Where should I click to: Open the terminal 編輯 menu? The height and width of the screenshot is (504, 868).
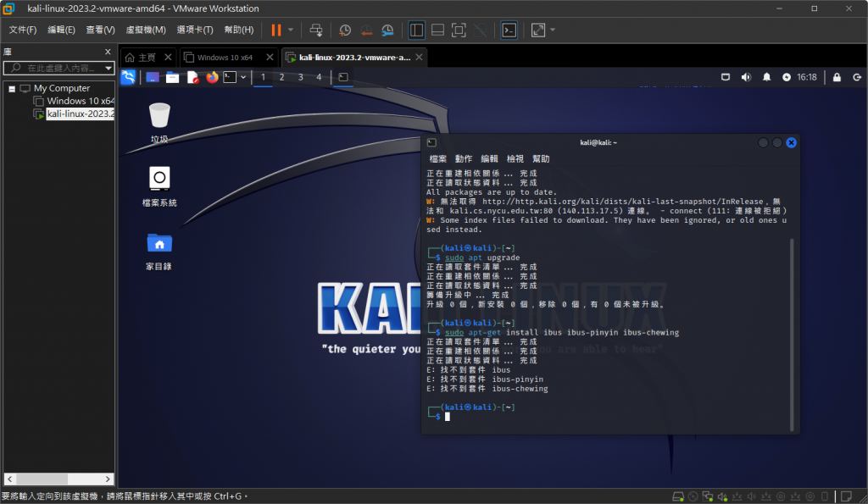[x=489, y=158]
